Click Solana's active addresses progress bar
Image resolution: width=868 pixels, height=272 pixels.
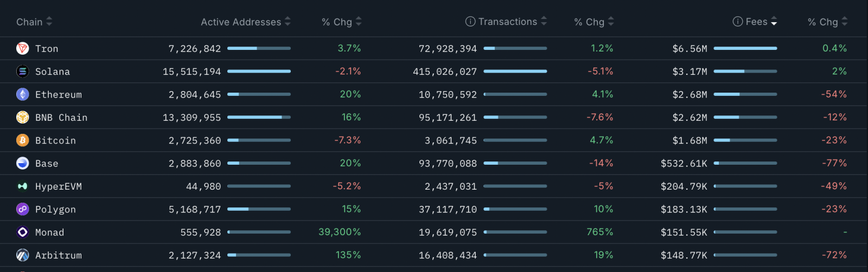pos(259,72)
